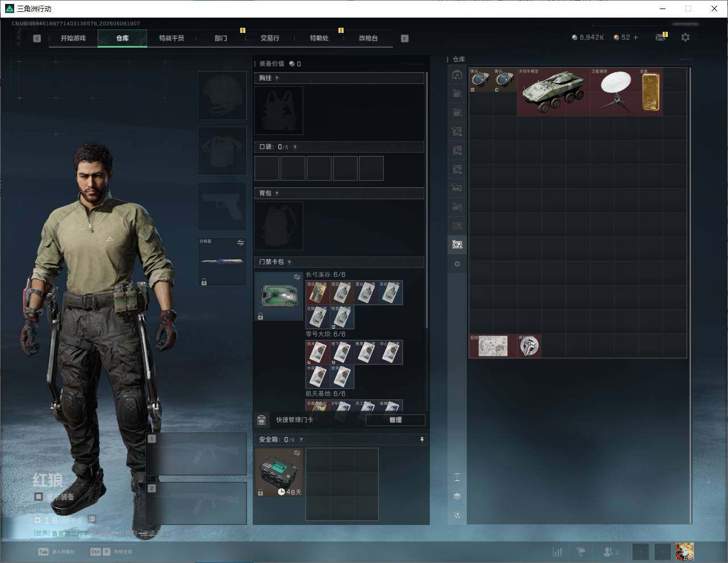Click the 装备价值 value readout

pos(280,64)
